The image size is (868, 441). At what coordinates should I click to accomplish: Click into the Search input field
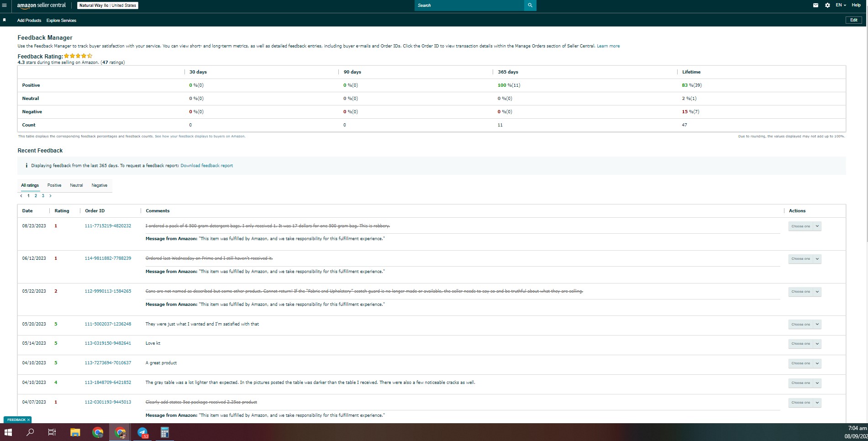click(469, 5)
